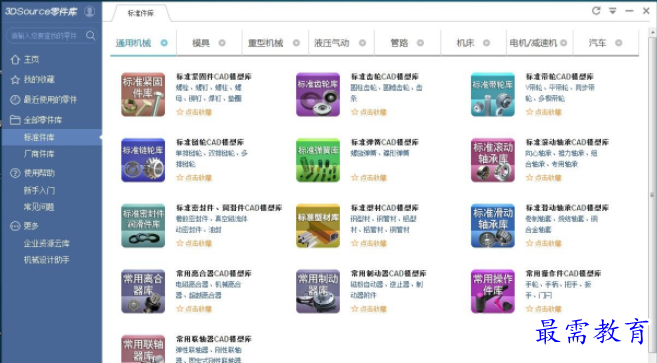657x363 pixels.
Task: Open the 标准滚动轴承CAD模型库 title
Action: pos(567,143)
